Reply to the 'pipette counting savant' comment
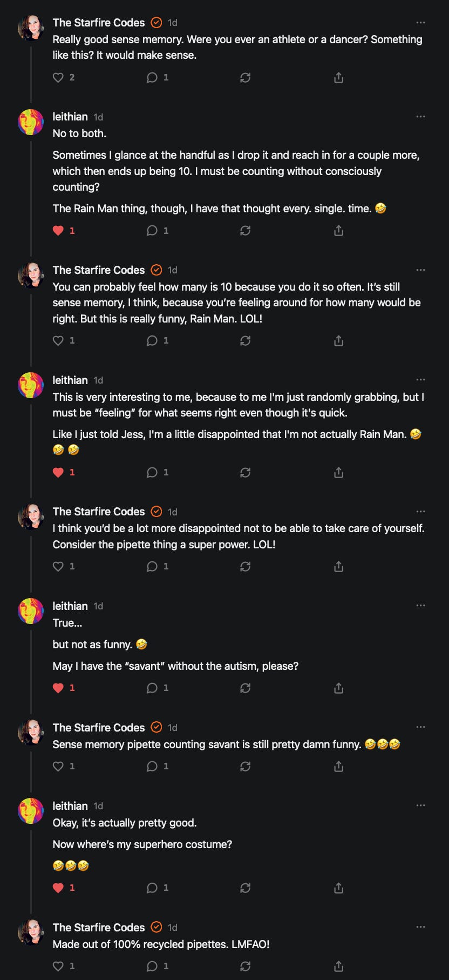Viewport: 449px width, 980px height. [152, 767]
